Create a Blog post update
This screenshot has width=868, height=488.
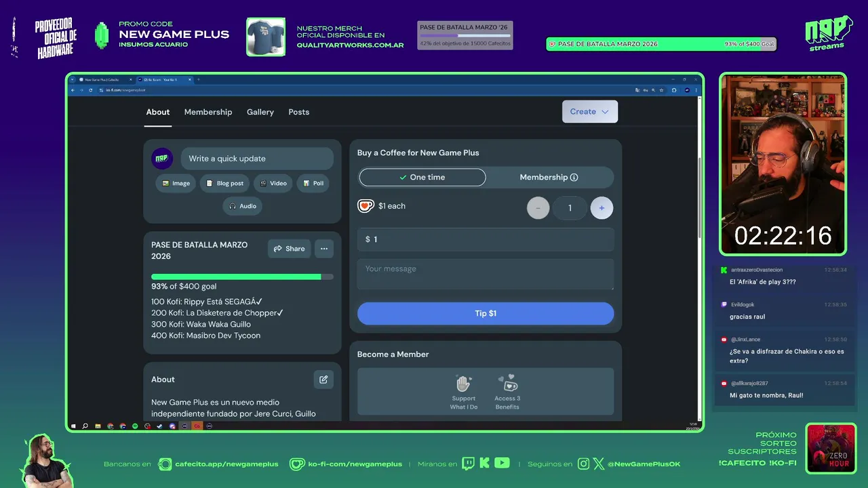click(224, 183)
